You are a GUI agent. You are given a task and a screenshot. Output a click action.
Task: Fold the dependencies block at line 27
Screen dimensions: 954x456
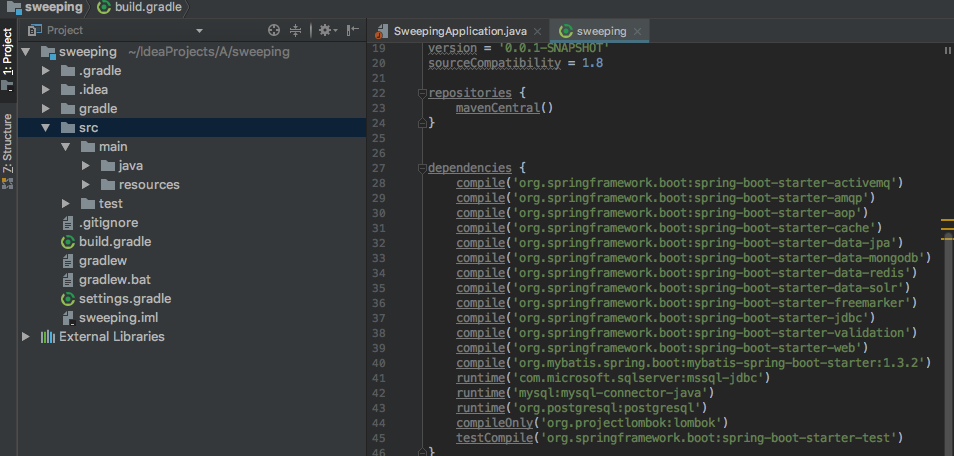422,168
